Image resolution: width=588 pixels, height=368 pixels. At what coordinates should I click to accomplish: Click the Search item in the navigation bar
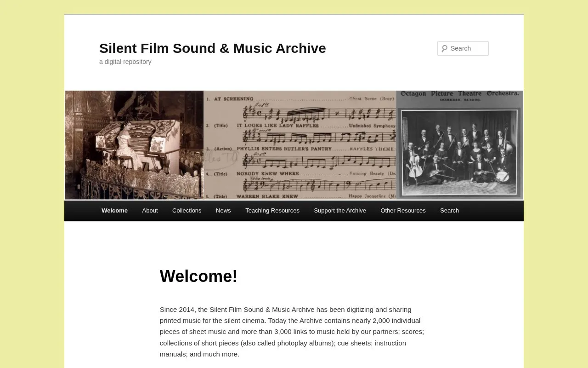click(449, 211)
